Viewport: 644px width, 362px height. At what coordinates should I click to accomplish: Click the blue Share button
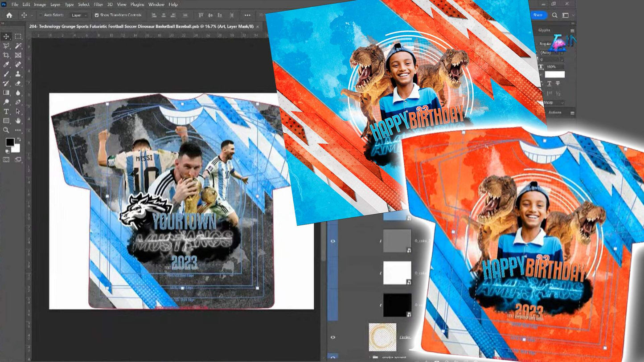point(538,15)
